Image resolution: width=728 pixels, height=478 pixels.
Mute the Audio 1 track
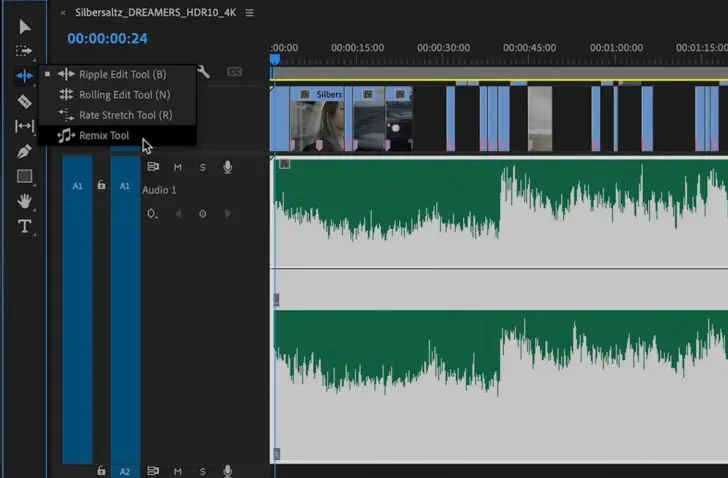(178, 168)
